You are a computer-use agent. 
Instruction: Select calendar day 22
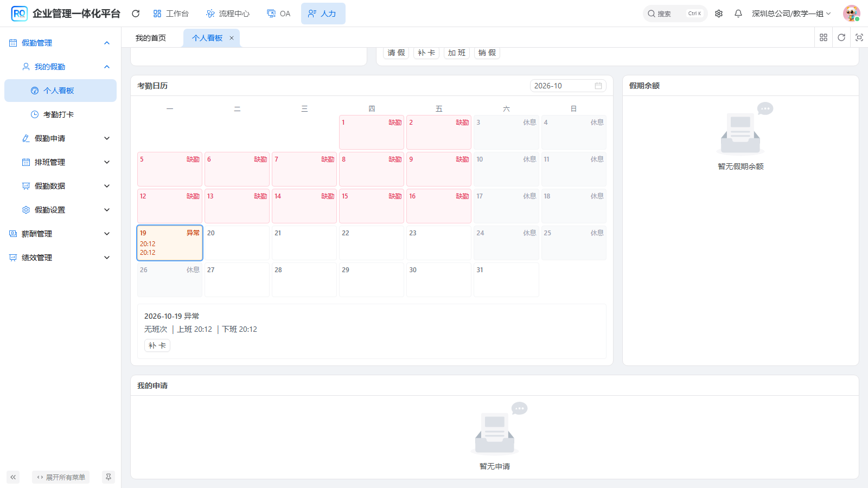[x=372, y=243]
